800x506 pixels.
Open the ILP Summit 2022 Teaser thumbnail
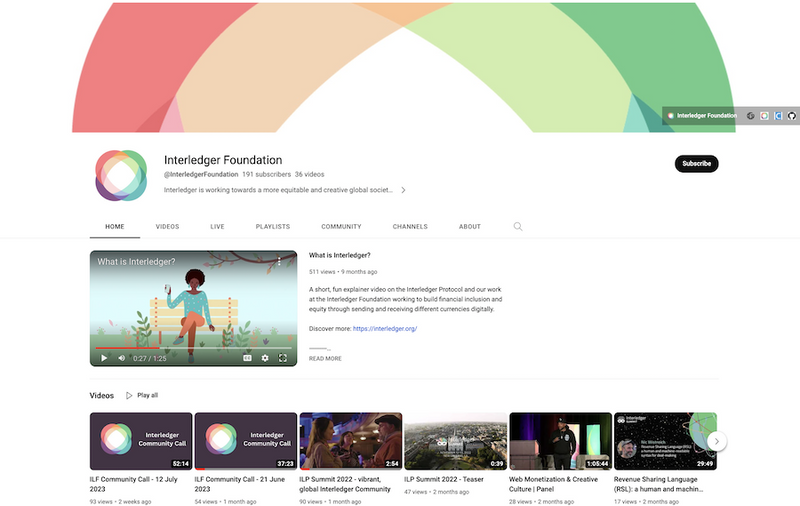click(455, 441)
